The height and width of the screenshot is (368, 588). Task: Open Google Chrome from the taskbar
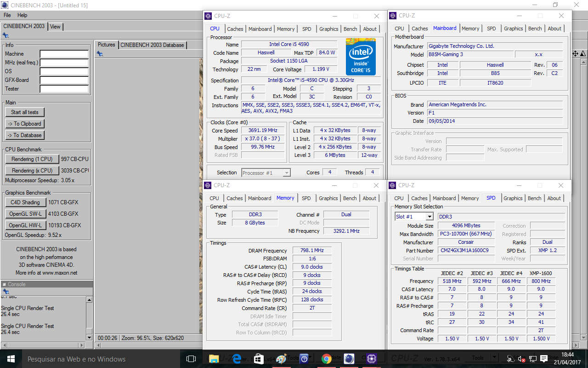click(x=326, y=359)
